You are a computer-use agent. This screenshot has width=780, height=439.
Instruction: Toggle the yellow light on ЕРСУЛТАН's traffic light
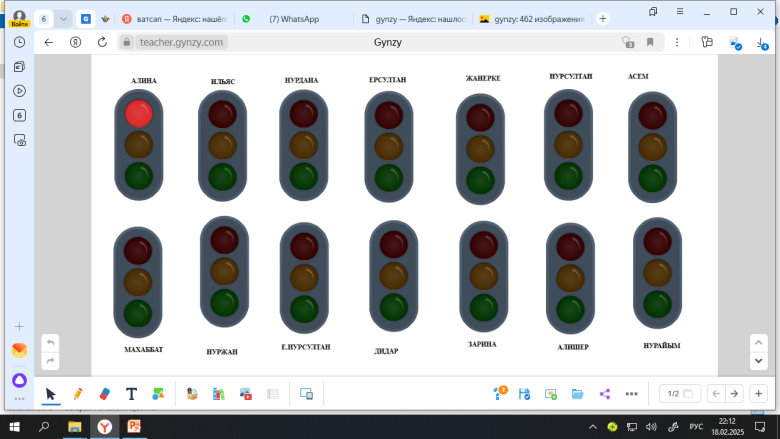[389, 146]
